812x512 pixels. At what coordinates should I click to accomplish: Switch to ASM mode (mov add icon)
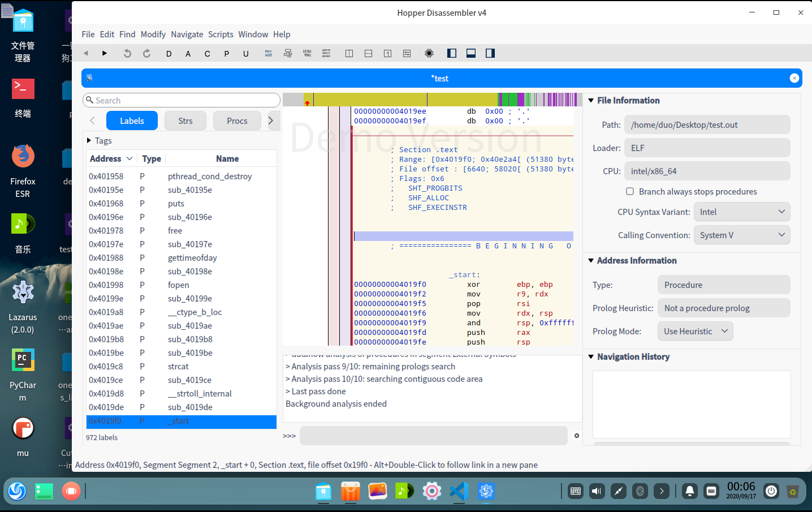point(269,53)
